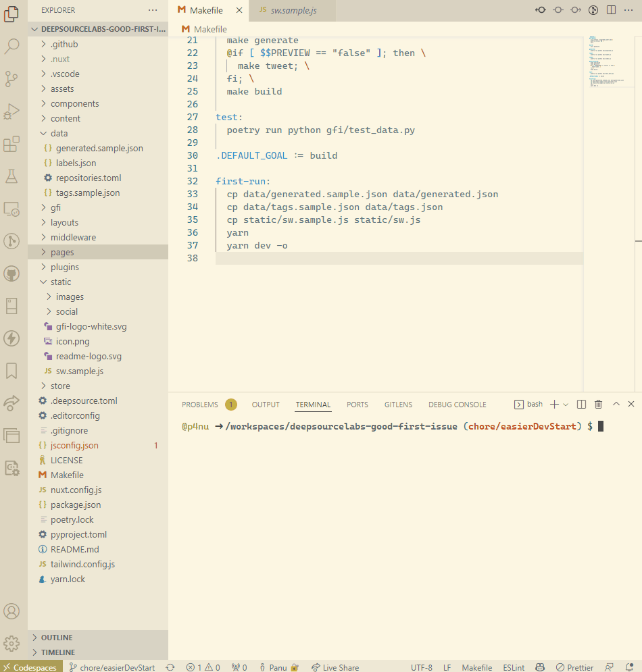Expand the OUTLINE section

(x=98, y=638)
